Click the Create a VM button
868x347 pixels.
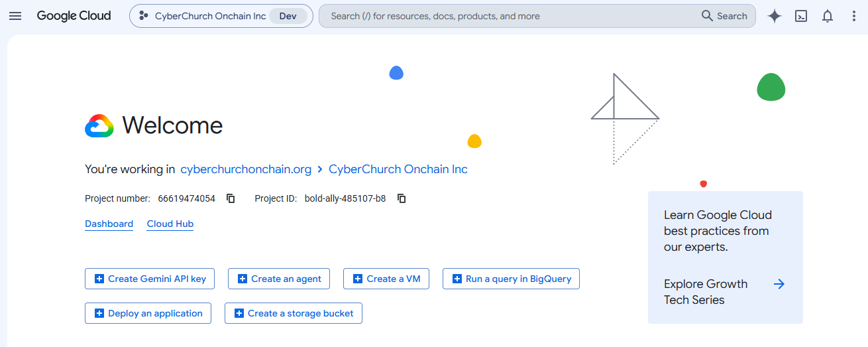(x=386, y=279)
